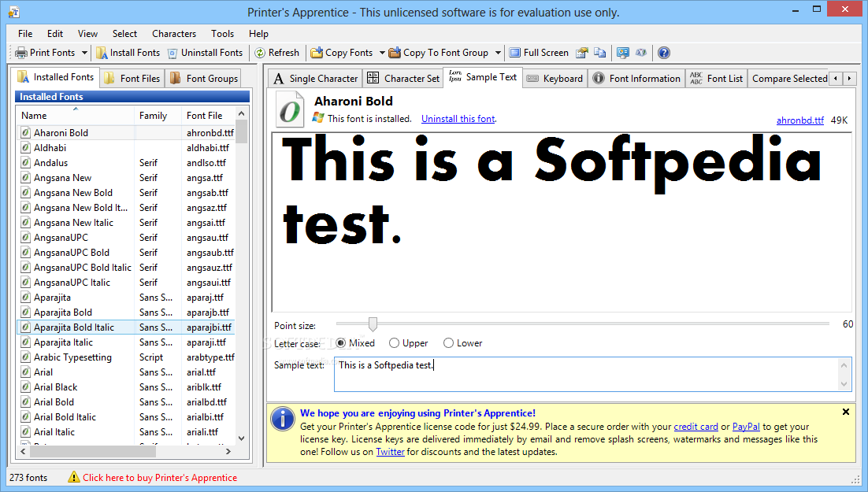Click the Font Groups book icon
This screenshot has height=492, width=868.
176,78
